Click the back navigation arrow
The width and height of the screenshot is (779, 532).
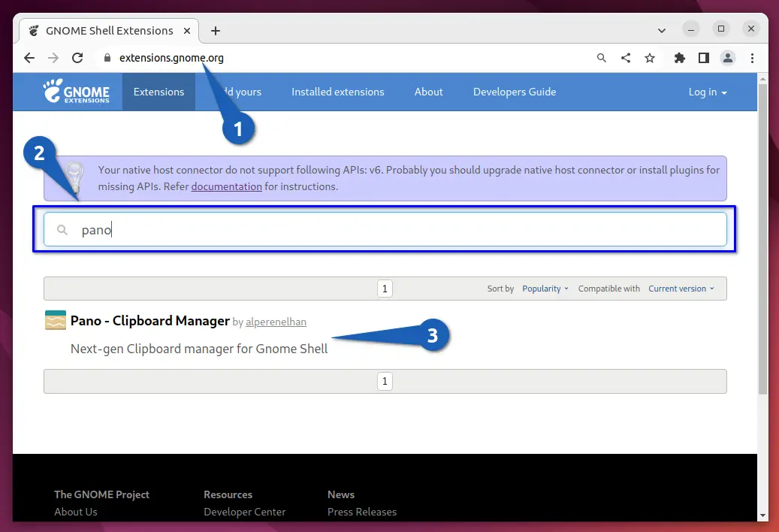[x=29, y=58]
